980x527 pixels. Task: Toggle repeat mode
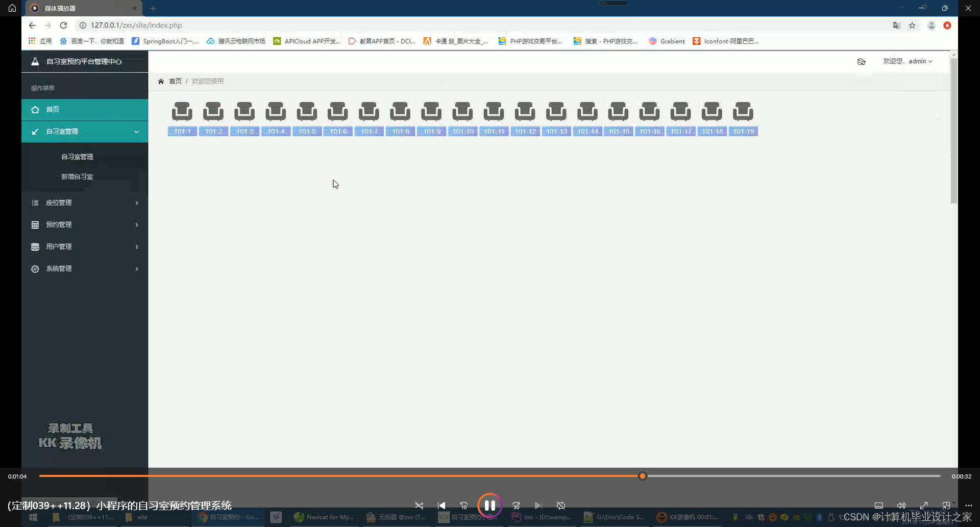pyautogui.click(x=561, y=506)
